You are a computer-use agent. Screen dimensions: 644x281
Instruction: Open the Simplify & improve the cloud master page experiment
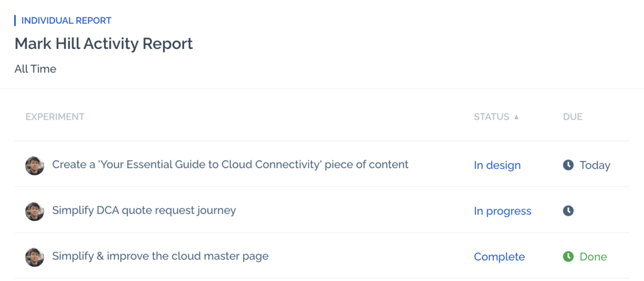click(x=160, y=256)
